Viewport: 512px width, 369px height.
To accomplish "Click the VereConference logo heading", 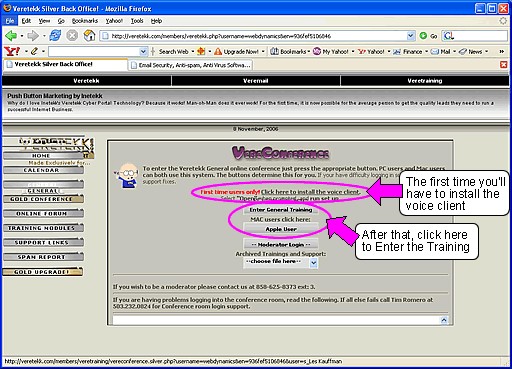I will [x=280, y=153].
